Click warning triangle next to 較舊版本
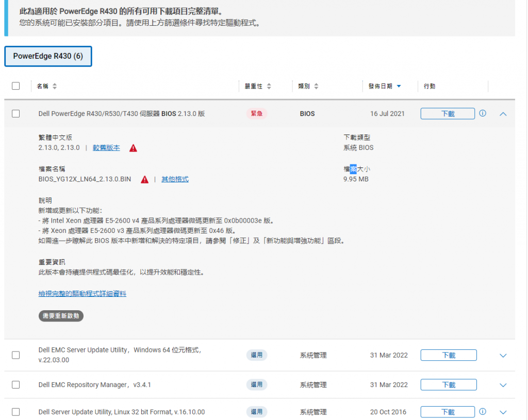Image resolution: width=528 pixels, height=420 pixels. [134, 148]
